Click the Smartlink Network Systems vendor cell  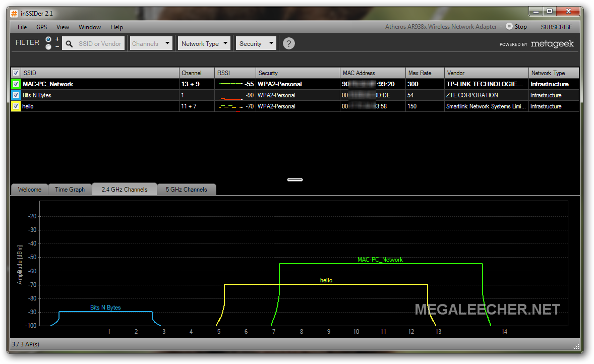[487, 106]
